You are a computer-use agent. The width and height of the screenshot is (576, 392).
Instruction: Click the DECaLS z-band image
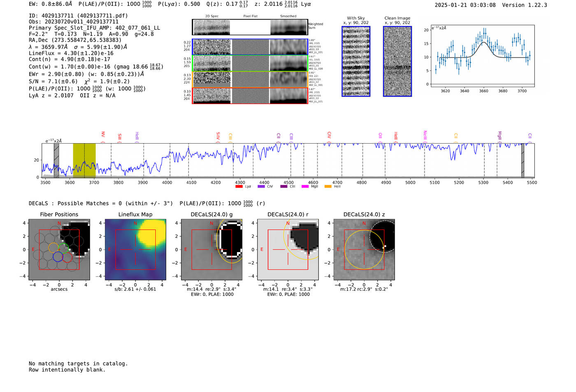[x=364, y=250]
